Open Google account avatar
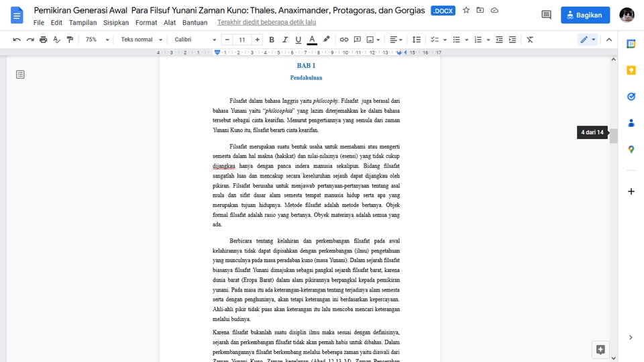This screenshot has height=362, width=644. (627, 15)
